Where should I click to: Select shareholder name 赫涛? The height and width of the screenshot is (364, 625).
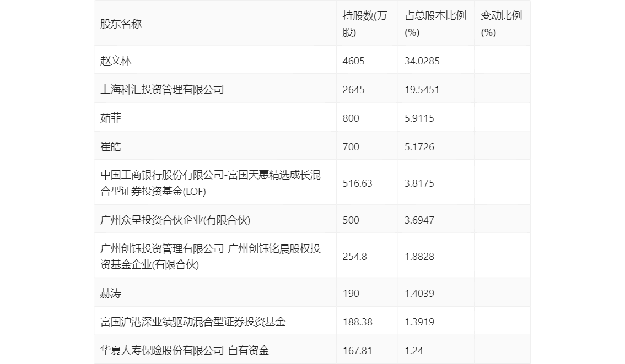(x=110, y=294)
